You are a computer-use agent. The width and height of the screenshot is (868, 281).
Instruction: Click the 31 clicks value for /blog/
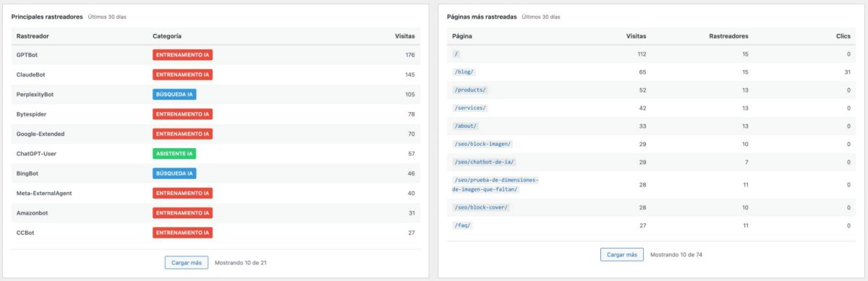click(847, 72)
